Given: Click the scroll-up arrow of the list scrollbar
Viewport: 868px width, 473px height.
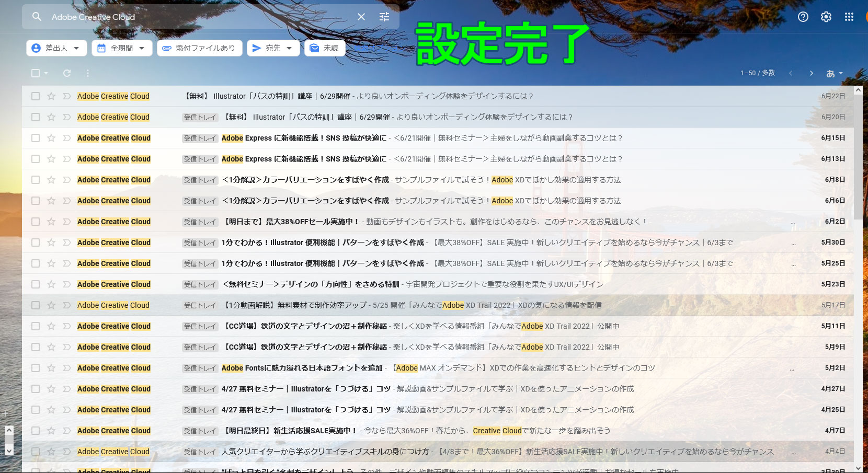Looking at the screenshot, I should [858, 90].
